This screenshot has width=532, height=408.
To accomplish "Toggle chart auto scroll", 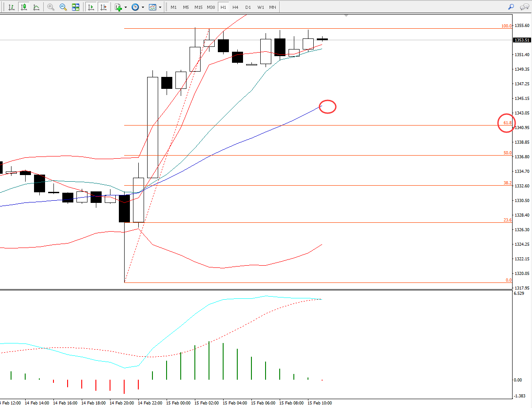I will pyautogui.click(x=91, y=7).
